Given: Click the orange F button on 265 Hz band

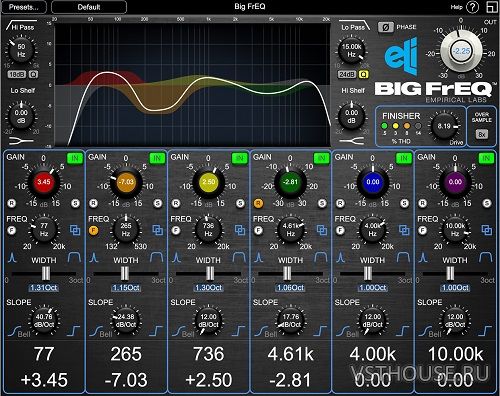Looking at the screenshot, I should [x=94, y=230].
